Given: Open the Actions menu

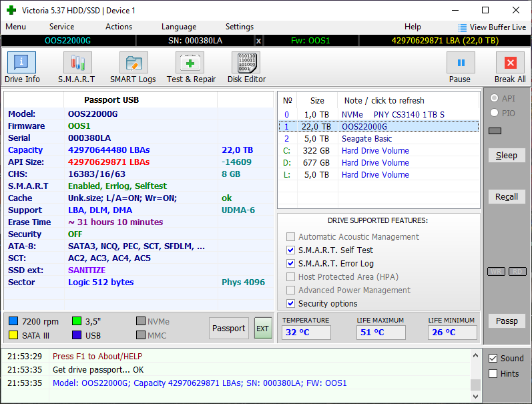Looking at the screenshot, I should (x=119, y=27).
